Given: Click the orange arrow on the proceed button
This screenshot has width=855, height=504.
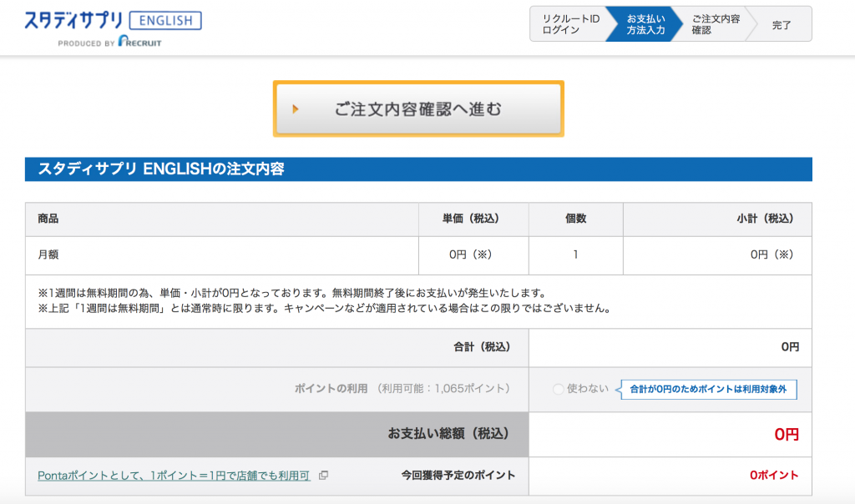Looking at the screenshot, I should coord(295,109).
